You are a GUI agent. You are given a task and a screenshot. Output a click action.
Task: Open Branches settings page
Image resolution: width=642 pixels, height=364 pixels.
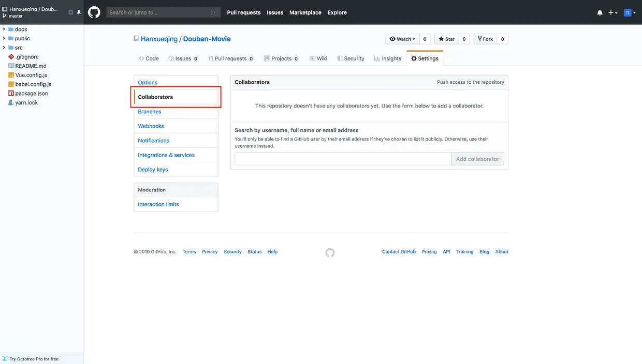176,112
